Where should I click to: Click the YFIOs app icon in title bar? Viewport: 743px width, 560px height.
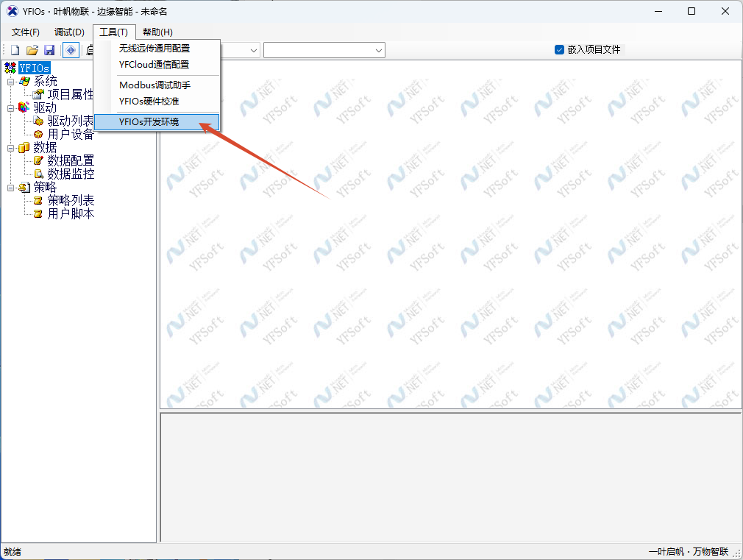13,11
